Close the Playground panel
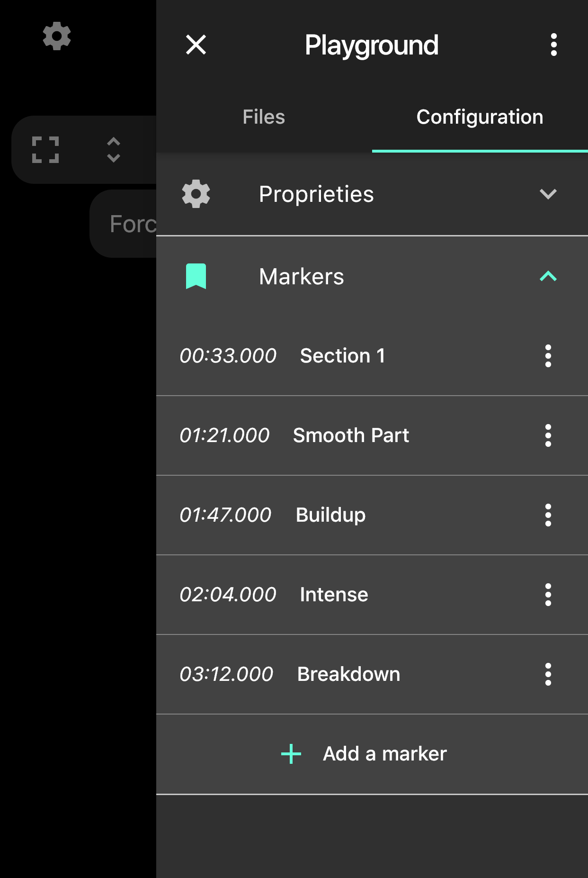 [196, 45]
